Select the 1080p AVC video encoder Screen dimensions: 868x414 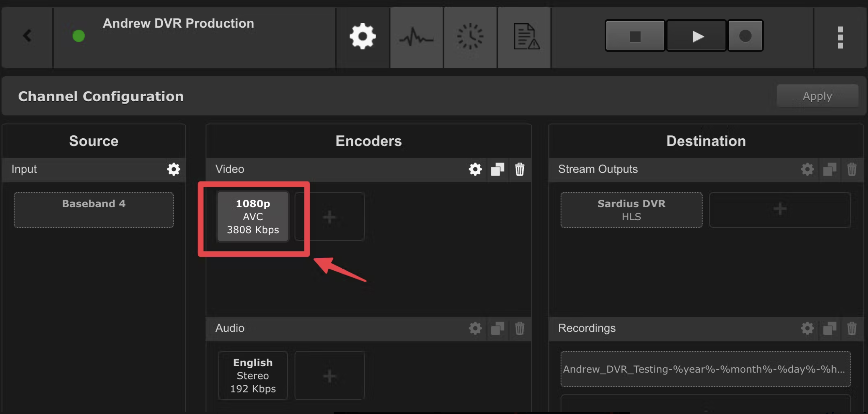tap(253, 216)
